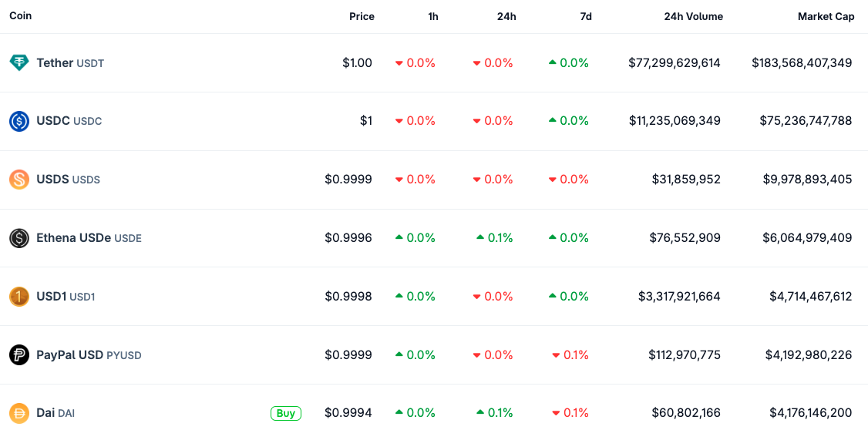Open the Dai coin name link

coord(45,413)
